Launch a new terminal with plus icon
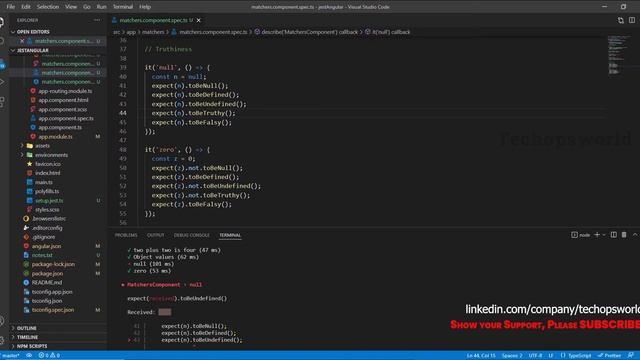The height and width of the screenshot is (360, 640). 597,235
